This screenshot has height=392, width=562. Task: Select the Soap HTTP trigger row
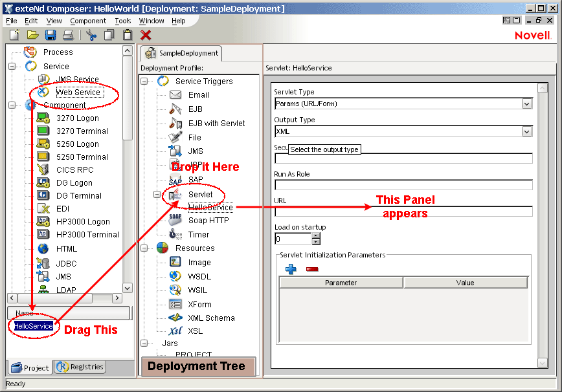point(208,221)
